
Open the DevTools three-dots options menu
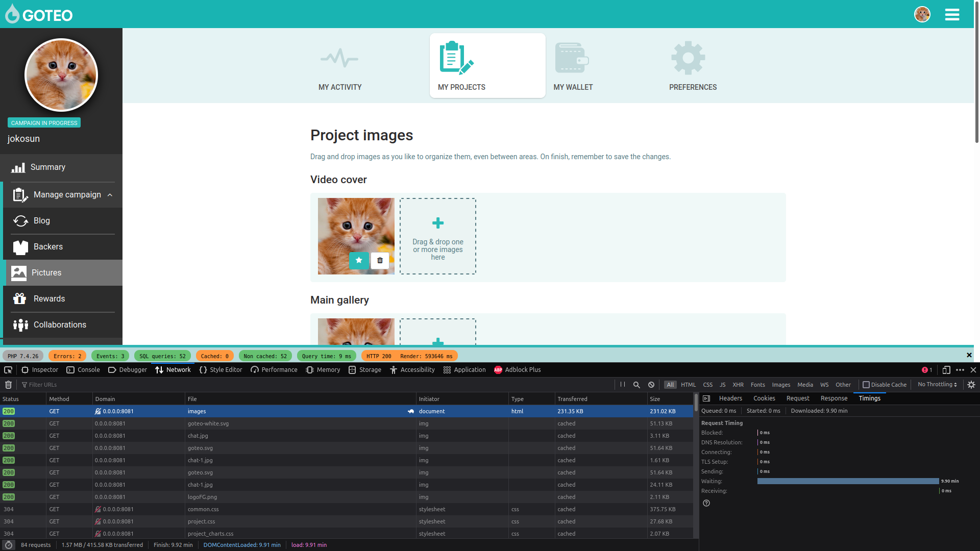click(960, 370)
